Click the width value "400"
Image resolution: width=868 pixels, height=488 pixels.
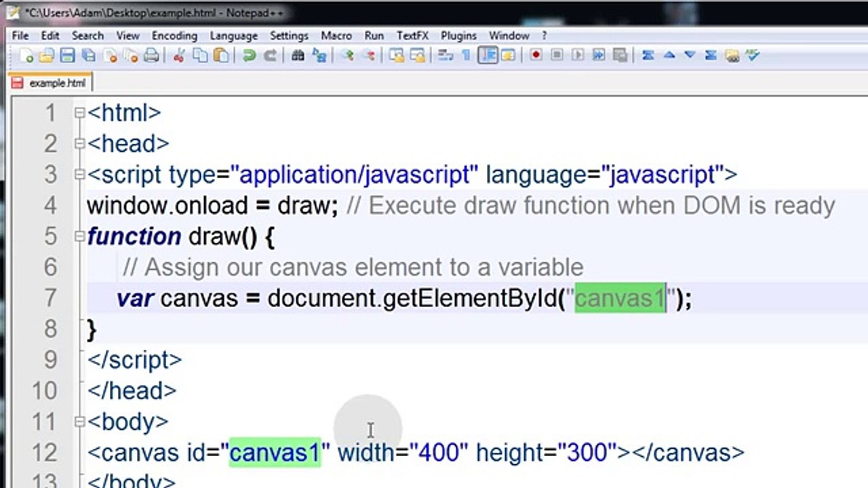pyautogui.click(x=439, y=452)
